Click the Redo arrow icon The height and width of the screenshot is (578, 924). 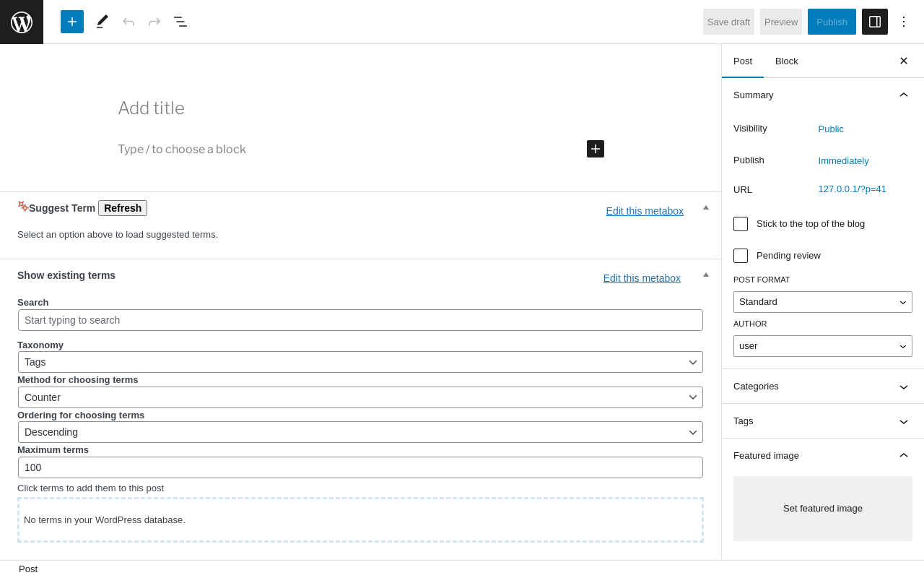tap(154, 22)
